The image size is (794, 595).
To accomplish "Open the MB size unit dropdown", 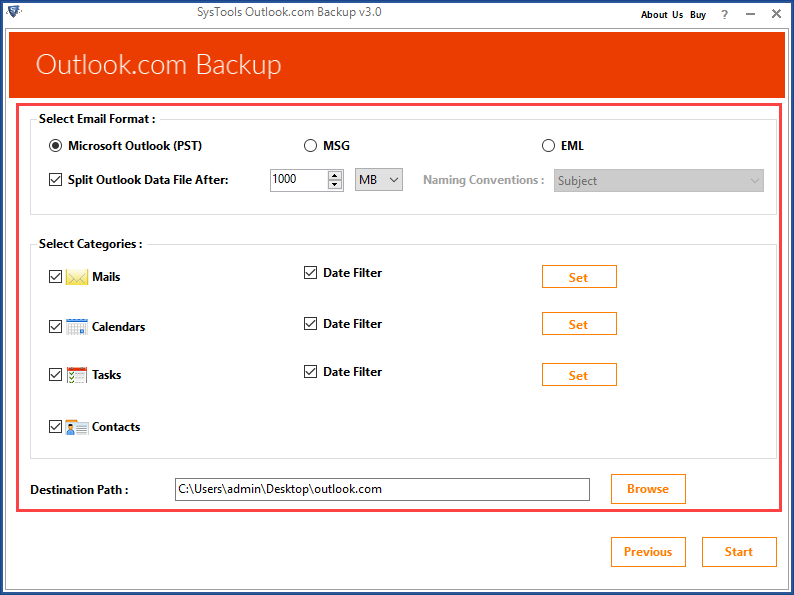I will (379, 180).
